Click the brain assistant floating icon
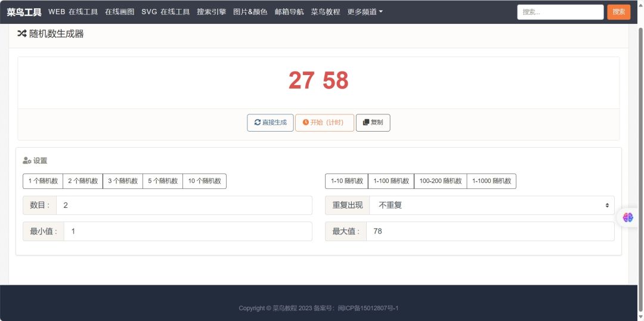The height and width of the screenshot is (321, 644). (627, 217)
